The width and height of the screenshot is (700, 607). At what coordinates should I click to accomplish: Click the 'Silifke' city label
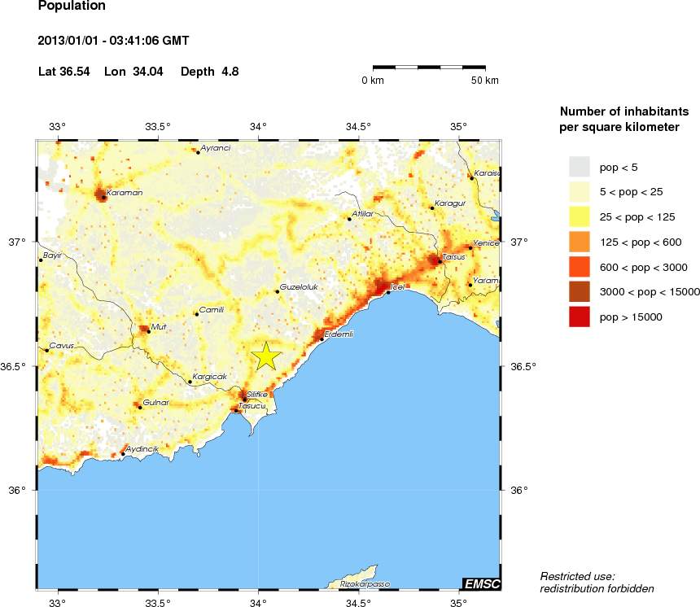(x=257, y=395)
